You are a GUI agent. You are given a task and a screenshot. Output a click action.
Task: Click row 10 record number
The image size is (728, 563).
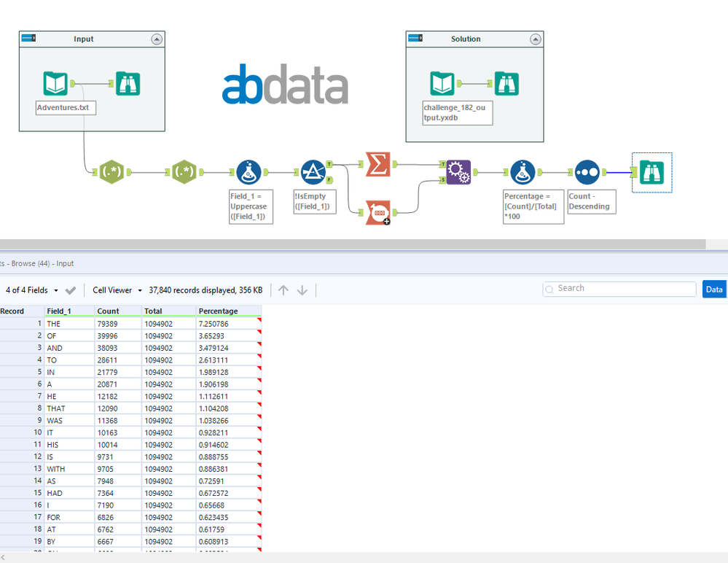tap(22, 432)
